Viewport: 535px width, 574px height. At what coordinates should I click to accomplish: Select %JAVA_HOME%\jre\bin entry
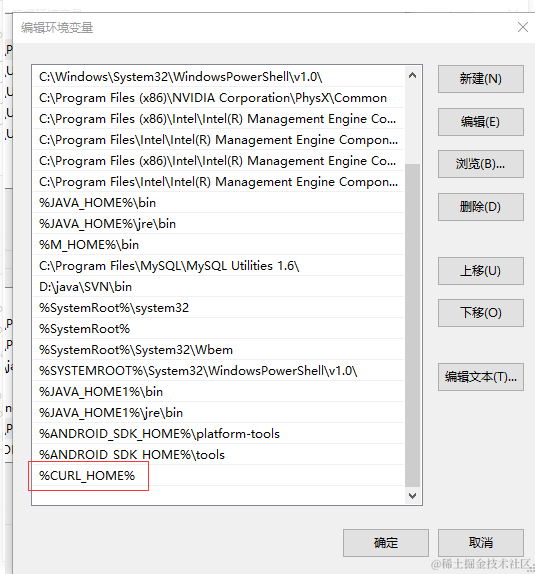(218, 224)
